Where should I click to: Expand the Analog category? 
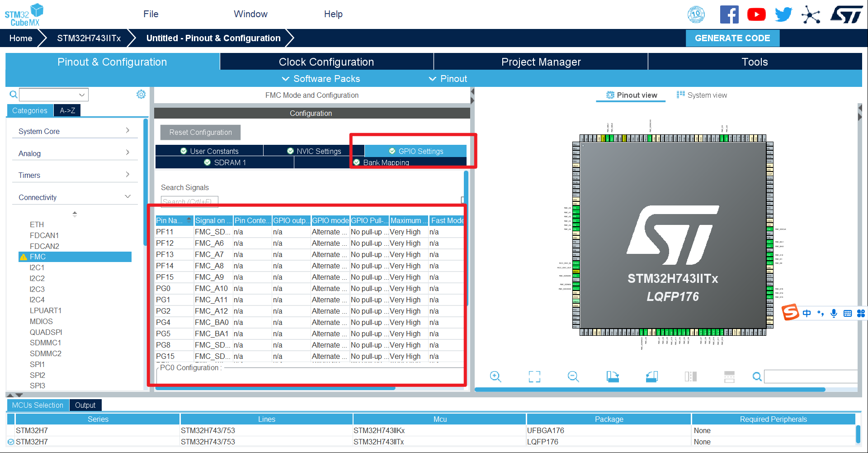[75, 153]
